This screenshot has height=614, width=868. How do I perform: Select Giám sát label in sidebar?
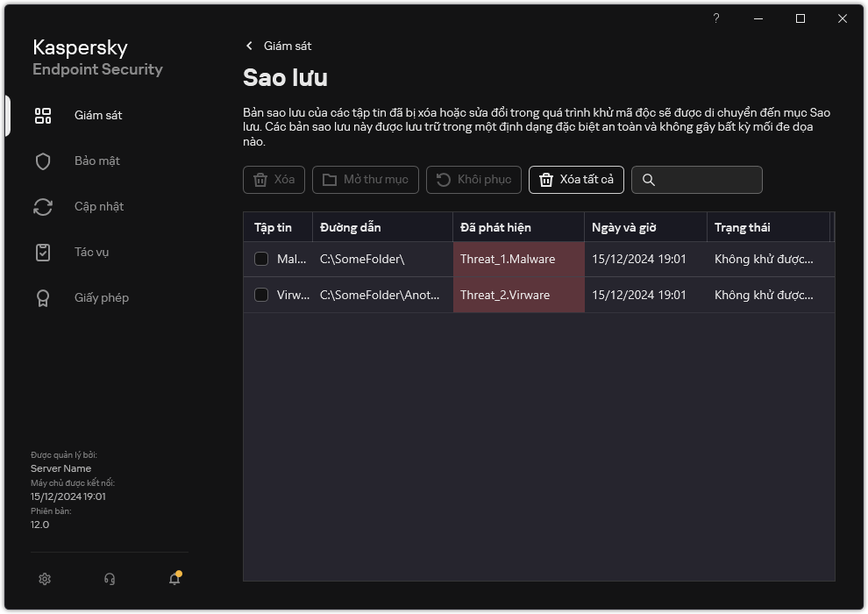coord(98,115)
